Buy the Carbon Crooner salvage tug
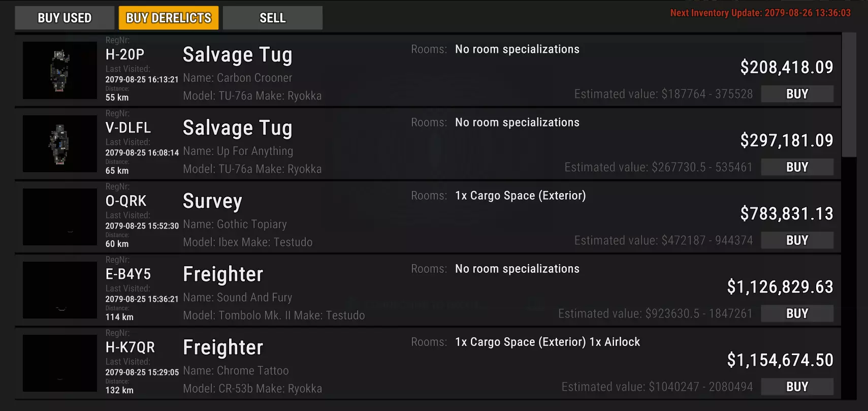868x411 pixels. point(797,94)
